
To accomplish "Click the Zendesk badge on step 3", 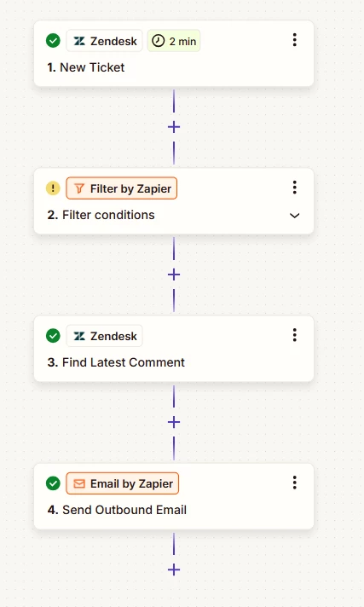I will 105,336.
